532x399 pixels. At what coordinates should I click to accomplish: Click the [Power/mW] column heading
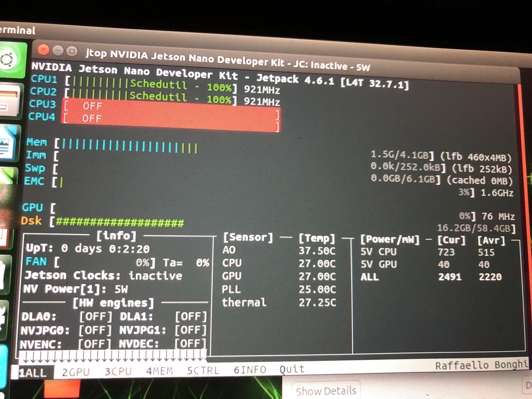390,240
